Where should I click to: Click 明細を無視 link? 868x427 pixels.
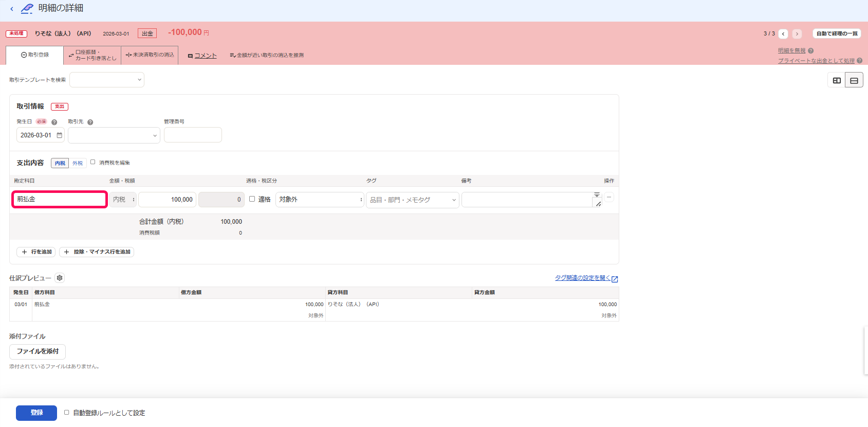tap(791, 51)
